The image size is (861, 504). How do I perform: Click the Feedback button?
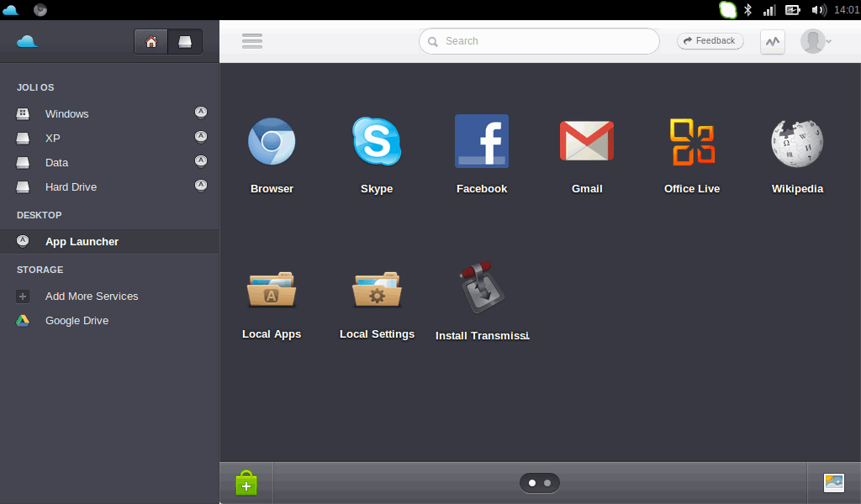click(x=710, y=41)
